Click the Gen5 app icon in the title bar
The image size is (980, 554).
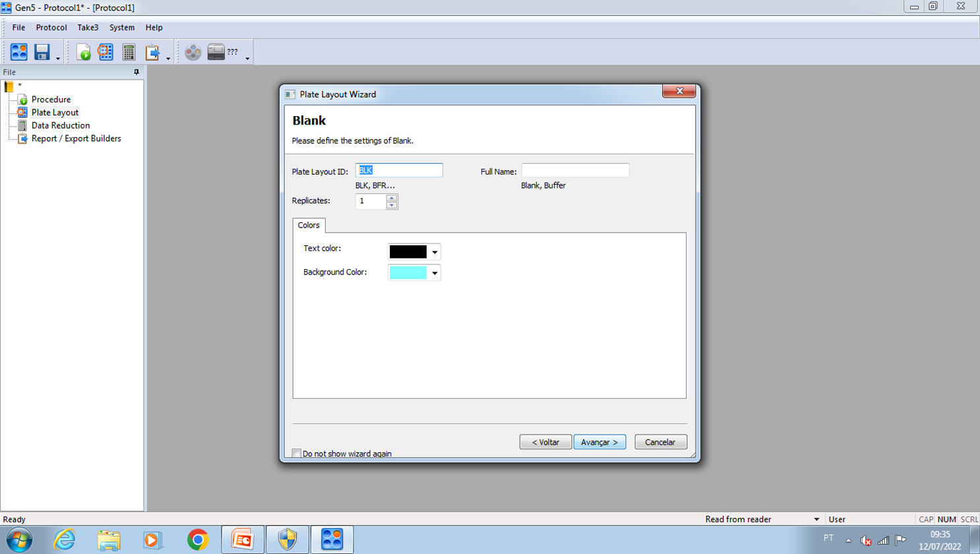point(7,7)
